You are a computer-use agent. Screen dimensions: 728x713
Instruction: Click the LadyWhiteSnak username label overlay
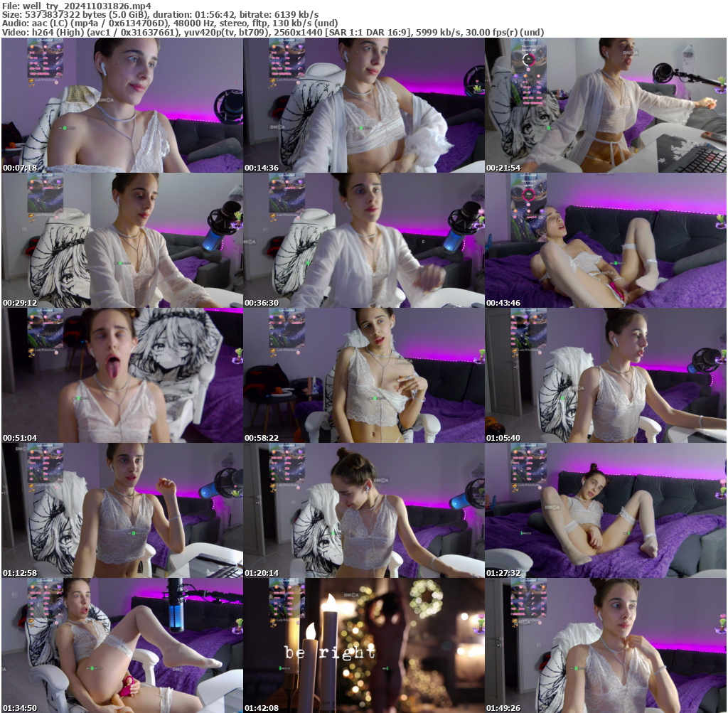pos(45,80)
